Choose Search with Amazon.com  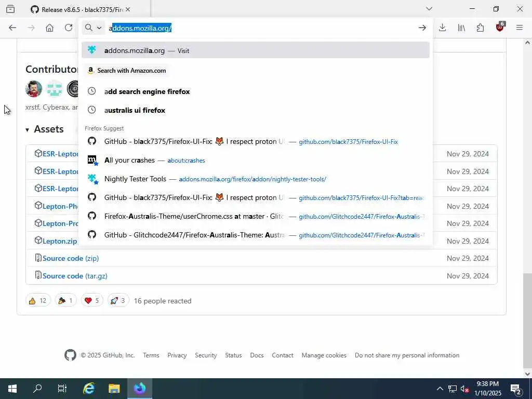127,71
